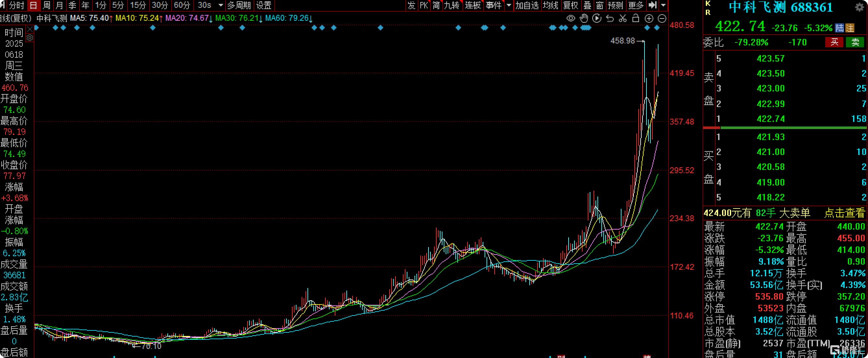The width and height of the screenshot is (868, 358).
Task: Select the hand pan tool icon
Action: tap(584, 18)
